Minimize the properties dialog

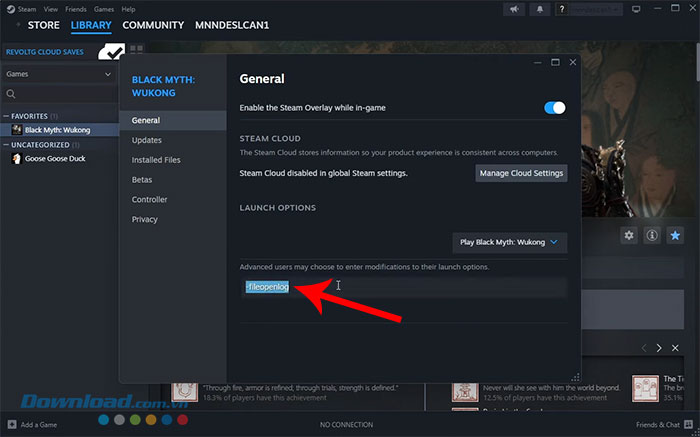[538, 62]
